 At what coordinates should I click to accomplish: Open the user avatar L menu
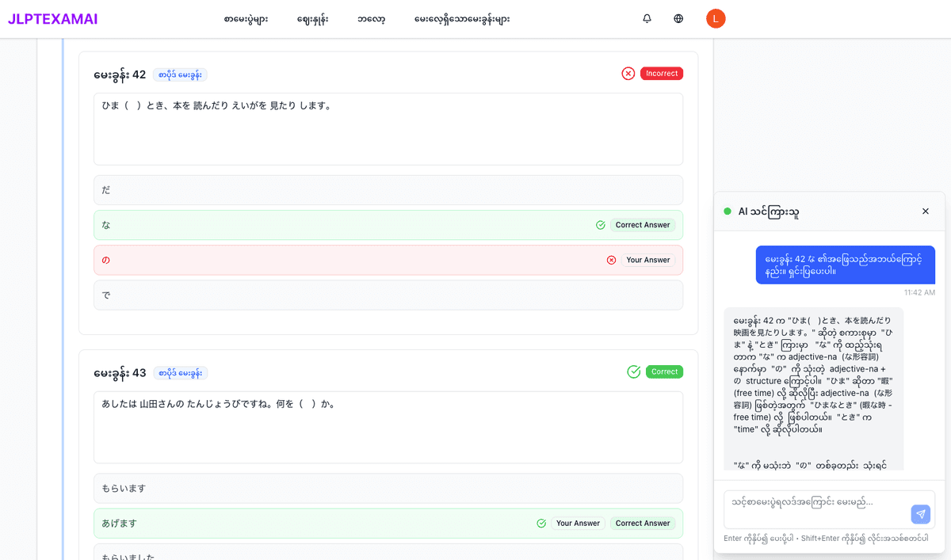(716, 19)
